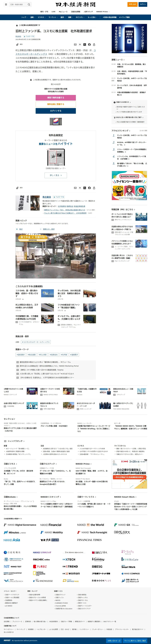This screenshot has width=151, height=644.
Task: Share on Facebook icon under the headline
Action: [89, 45]
